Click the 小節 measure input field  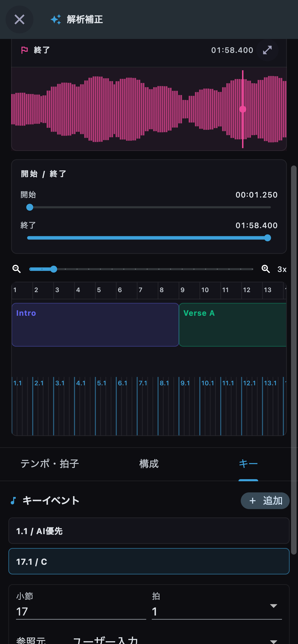click(81, 611)
